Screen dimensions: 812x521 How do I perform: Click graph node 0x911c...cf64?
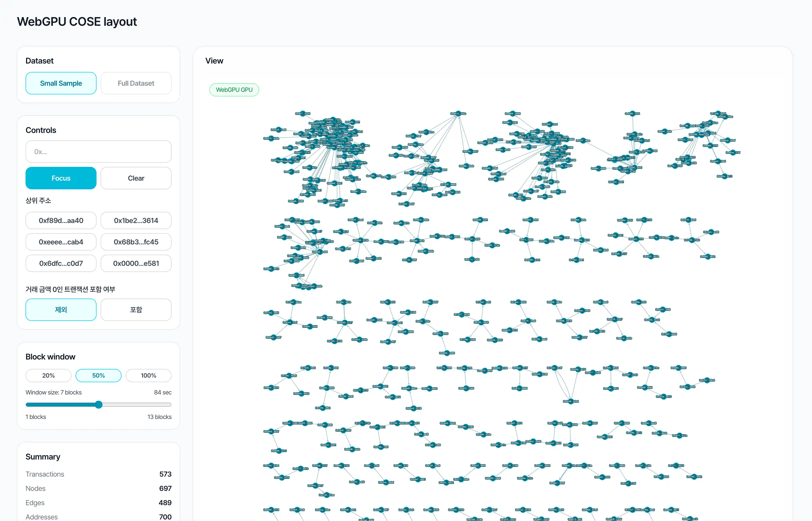[x=472, y=259]
